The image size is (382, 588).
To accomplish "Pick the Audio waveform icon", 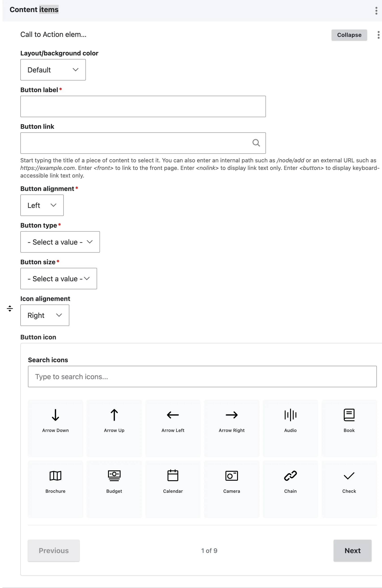I will tap(290, 428).
